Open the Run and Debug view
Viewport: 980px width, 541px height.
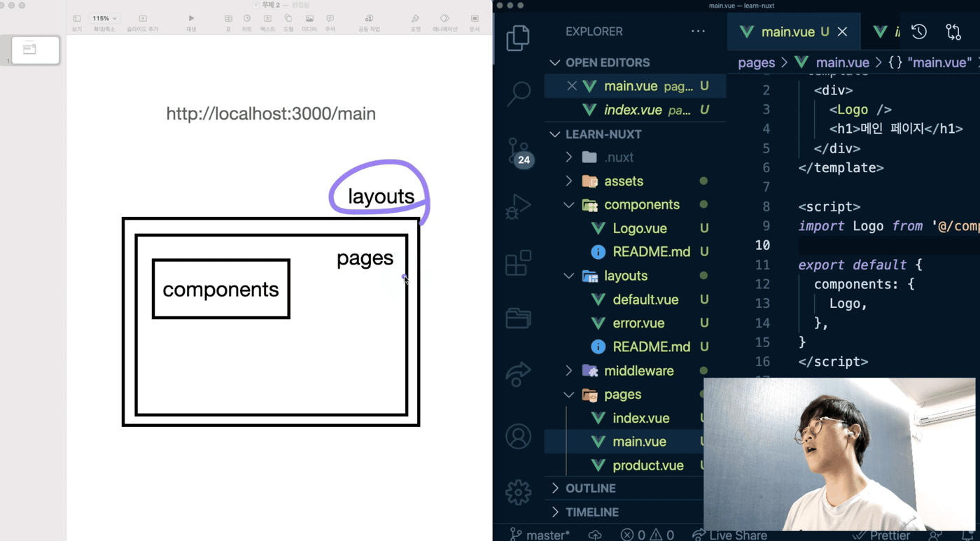518,207
